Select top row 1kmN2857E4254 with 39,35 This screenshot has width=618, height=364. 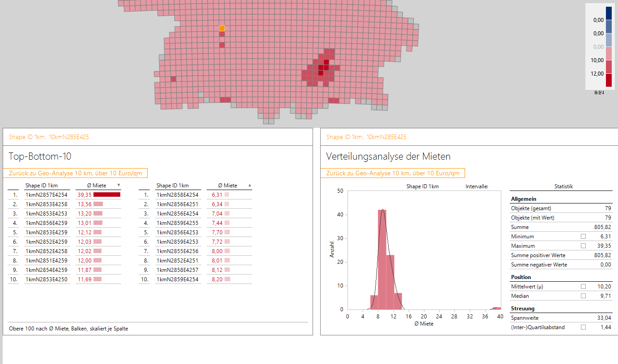pos(47,195)
